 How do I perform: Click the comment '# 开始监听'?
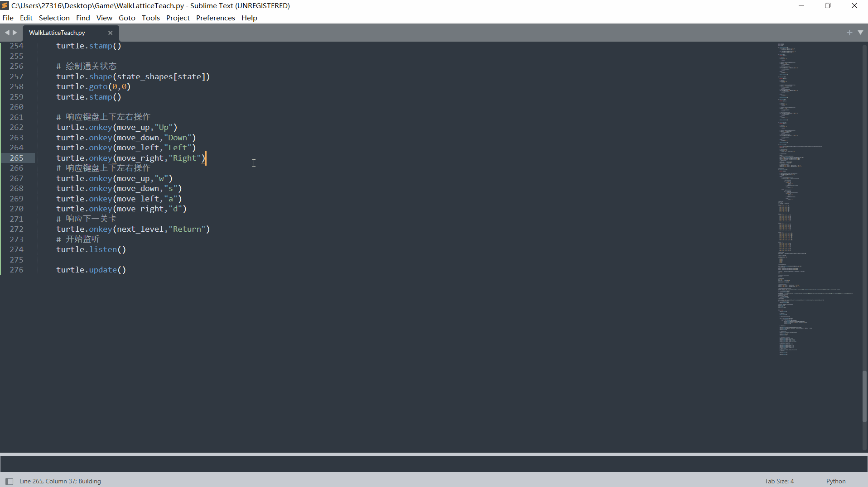coord(78,239)
